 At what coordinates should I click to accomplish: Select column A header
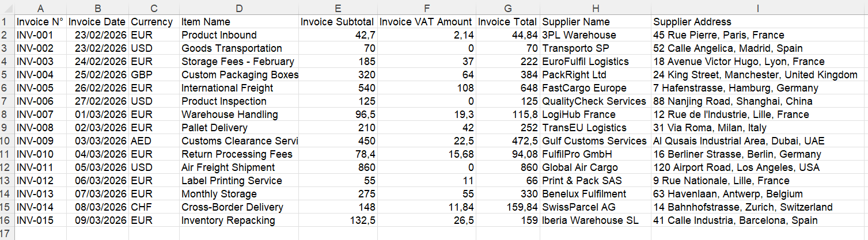coord(40,7)
